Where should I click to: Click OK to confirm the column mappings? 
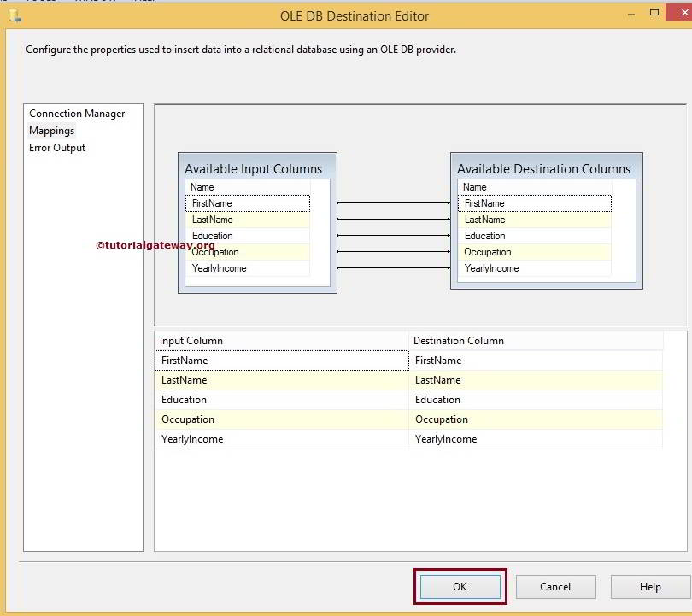coord(460,587)
